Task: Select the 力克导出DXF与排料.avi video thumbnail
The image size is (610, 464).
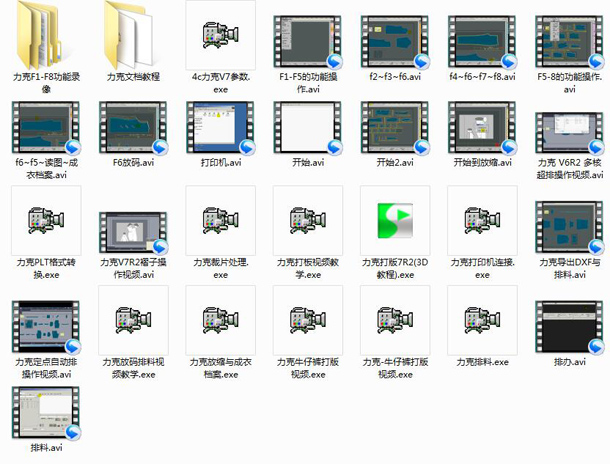Action: 569,227
